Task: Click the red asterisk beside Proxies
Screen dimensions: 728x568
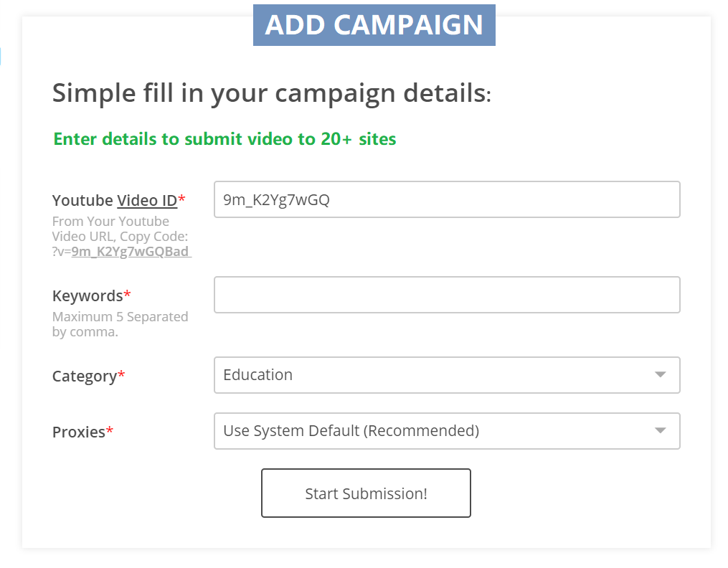Action: (x=110, y=431)
